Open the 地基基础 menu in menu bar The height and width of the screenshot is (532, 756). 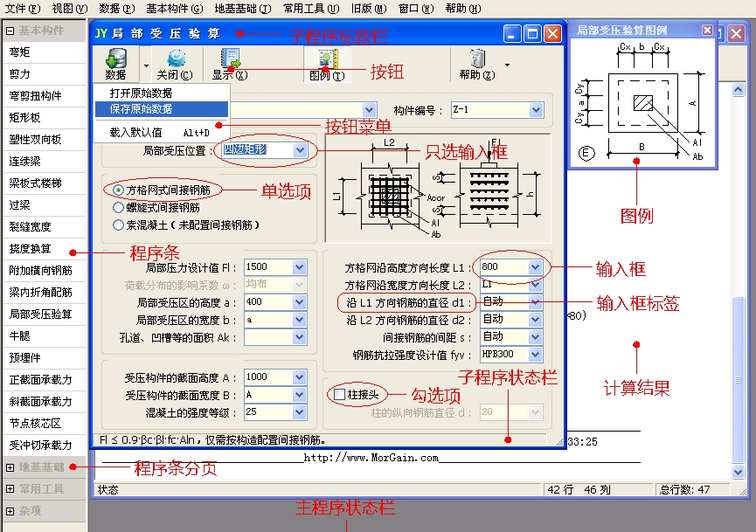pyautogui.click(x=243, y=8)
